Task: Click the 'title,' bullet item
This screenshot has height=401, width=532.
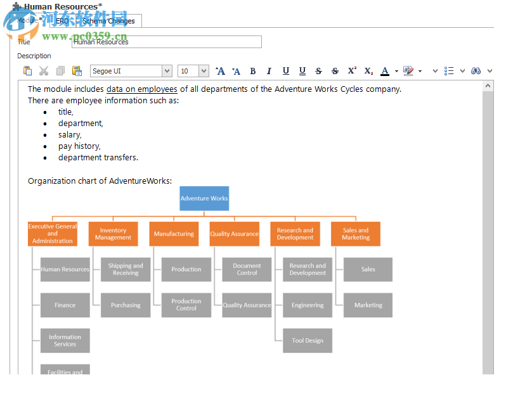Action: click(65, 112)
